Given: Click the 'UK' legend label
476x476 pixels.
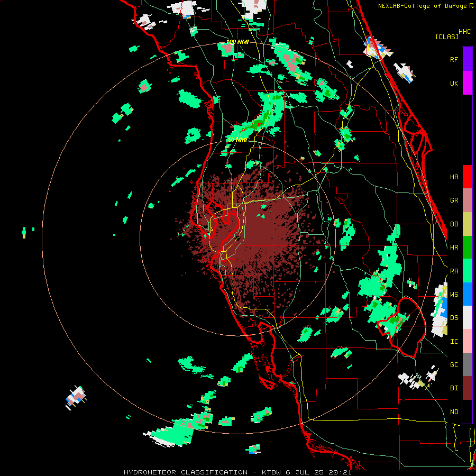Looking at the screenshot, I should tap(454, 83).
